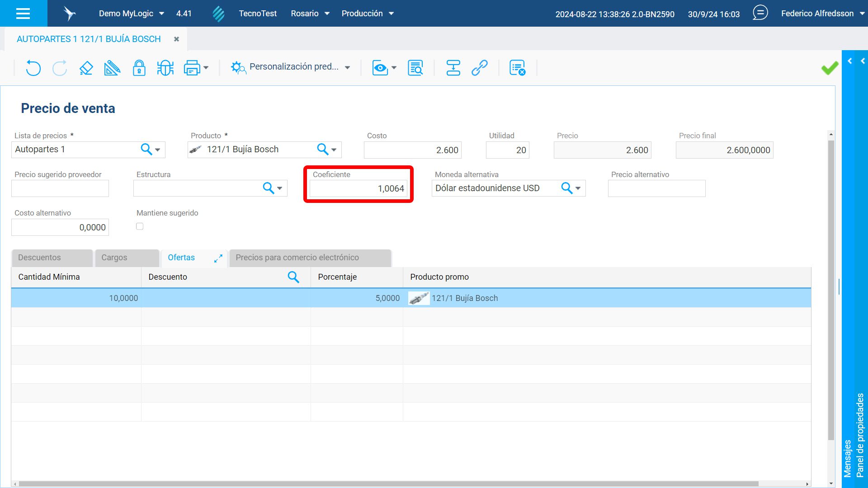Image resolution: width=868 pixels, height=488 pixels.
Task: Open the Moneda alternativa dropdown arrow
Action: (x=578, y=188)
